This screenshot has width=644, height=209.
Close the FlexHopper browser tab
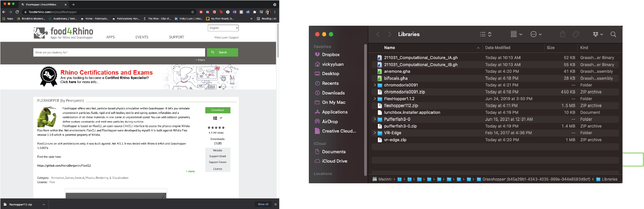[65, 5]
